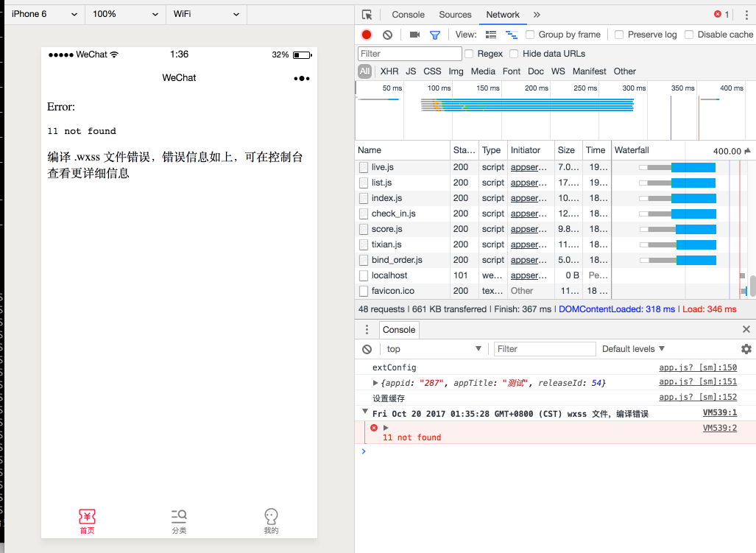Click the overview timeline request bars

click(528, 105)
